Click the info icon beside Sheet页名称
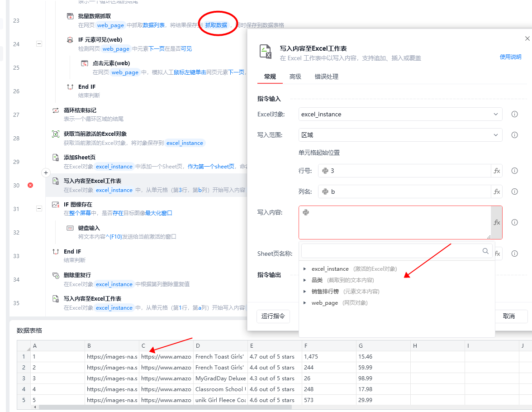 coord(515,254)
